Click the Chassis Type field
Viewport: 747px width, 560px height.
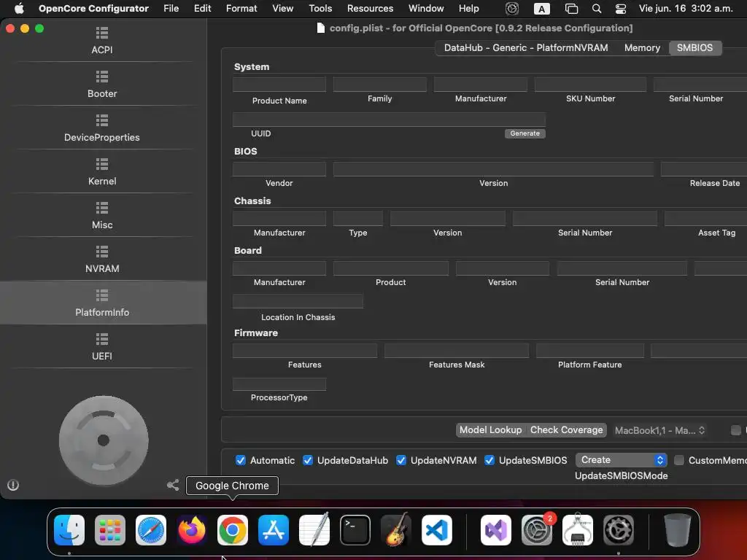pyautogui.click(x=357, y=219)
